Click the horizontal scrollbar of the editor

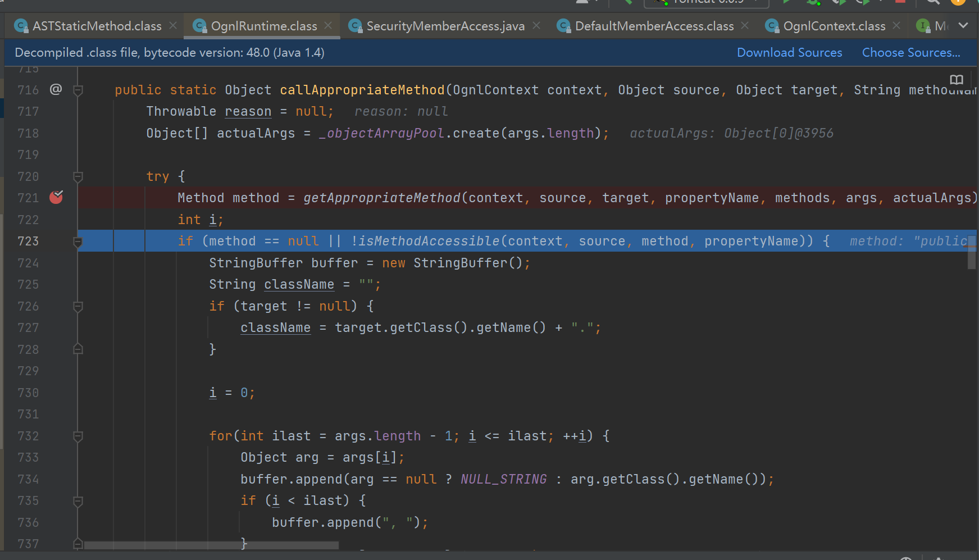click(211, 545)
